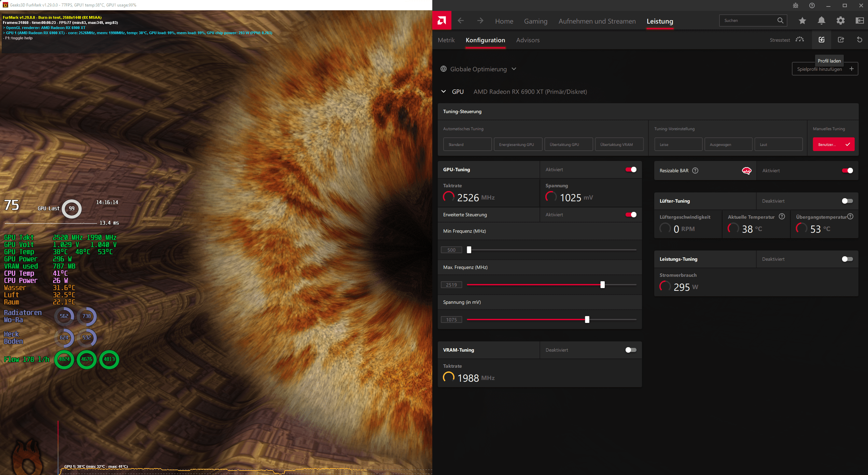Click FurMark title bar app icon

5,5
